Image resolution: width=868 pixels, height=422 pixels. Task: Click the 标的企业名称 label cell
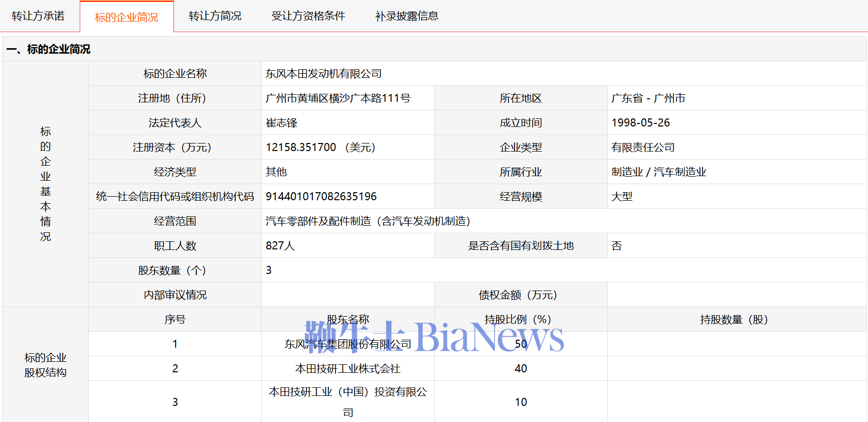175,74
